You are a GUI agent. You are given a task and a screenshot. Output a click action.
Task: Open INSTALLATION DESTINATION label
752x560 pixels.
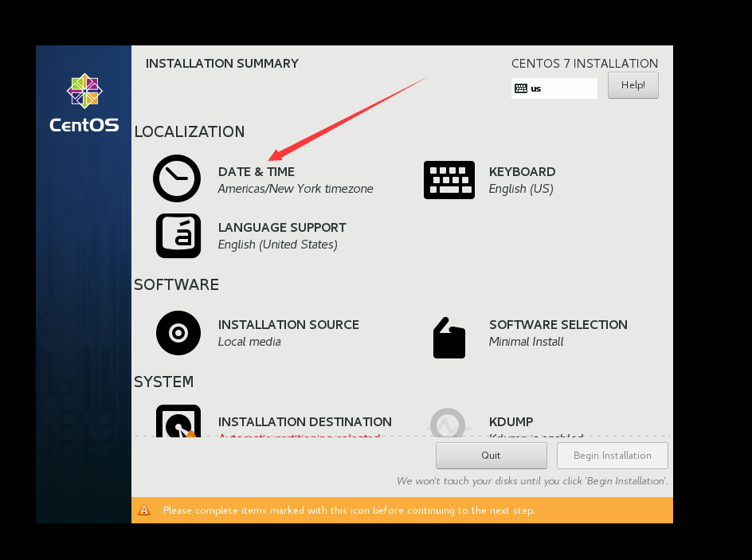tap(304, 422)
